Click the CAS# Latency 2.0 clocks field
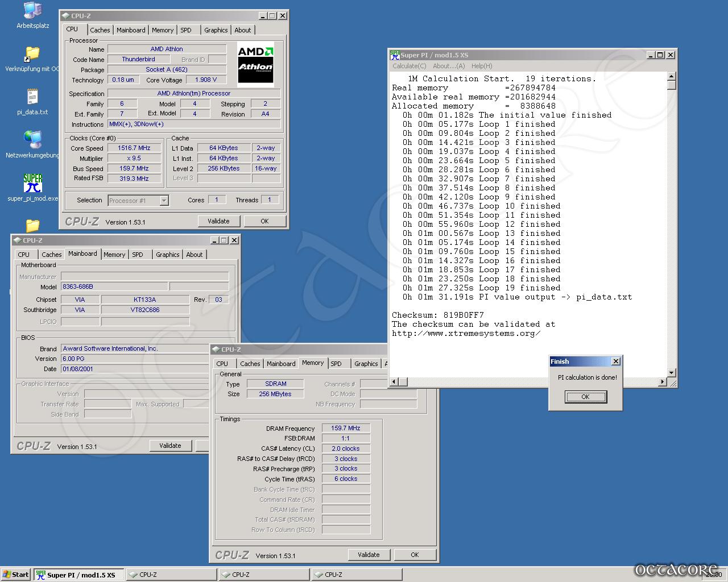The height and width of the screenshot is (582, 728). pos(346,449)
